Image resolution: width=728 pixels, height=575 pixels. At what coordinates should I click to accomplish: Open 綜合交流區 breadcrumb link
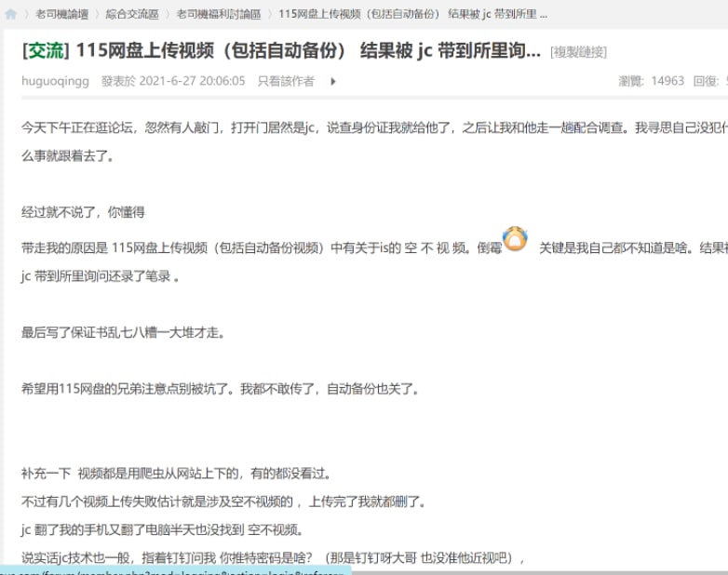click(132, 14)
